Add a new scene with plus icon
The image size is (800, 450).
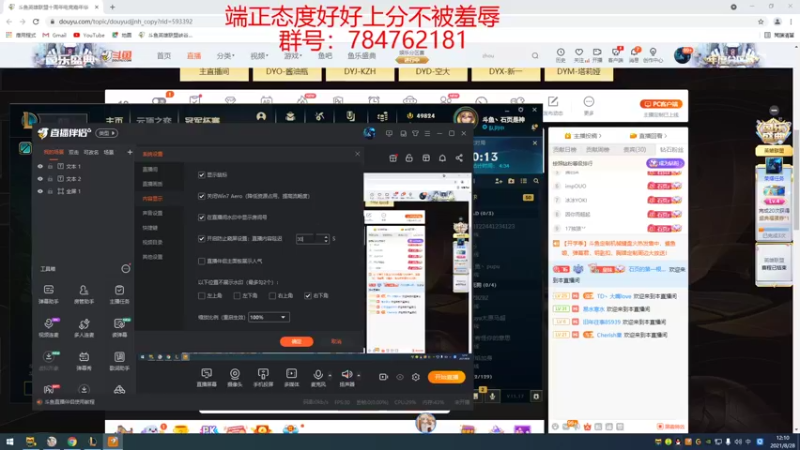[x=130, y=152]
